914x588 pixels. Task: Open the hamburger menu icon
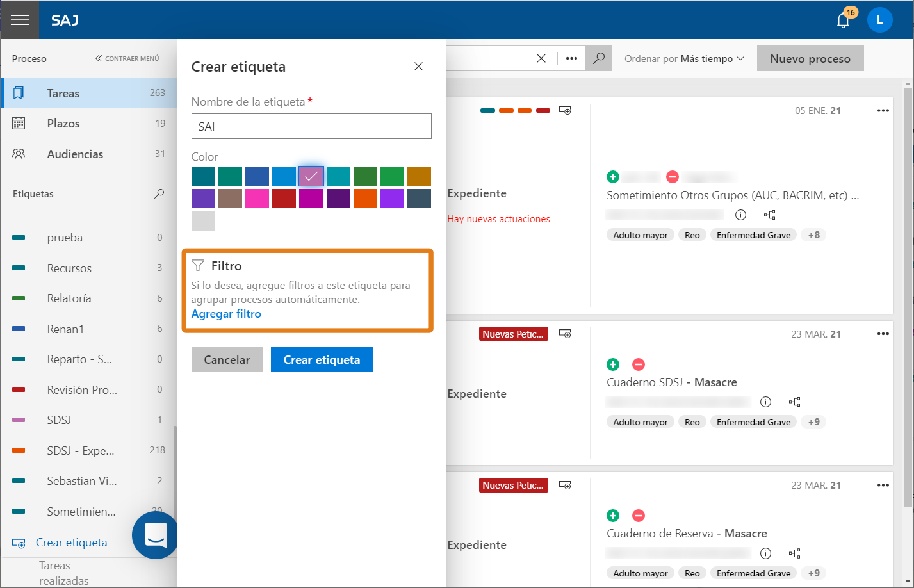(x=20, y=20)
